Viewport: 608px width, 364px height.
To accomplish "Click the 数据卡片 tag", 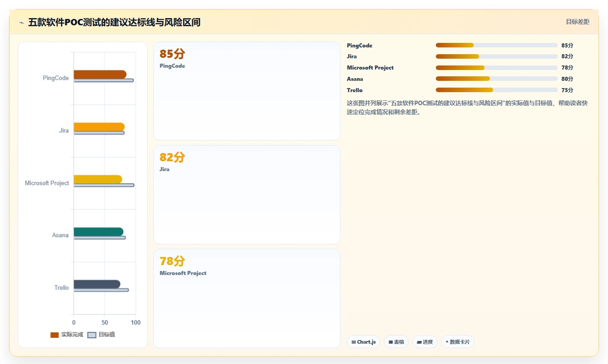I will [457, 342].
